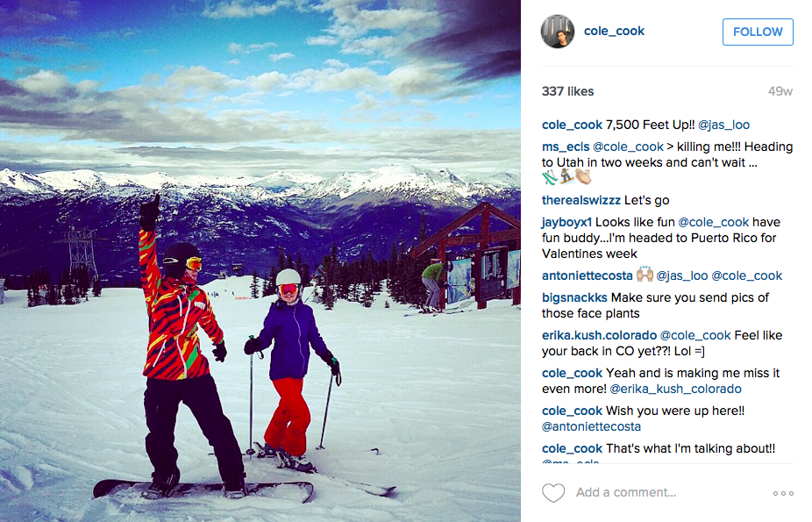Click @antoniettecosta mention in cole_cook reply
Screen dimensions: 812x522
tap(591, 426)
